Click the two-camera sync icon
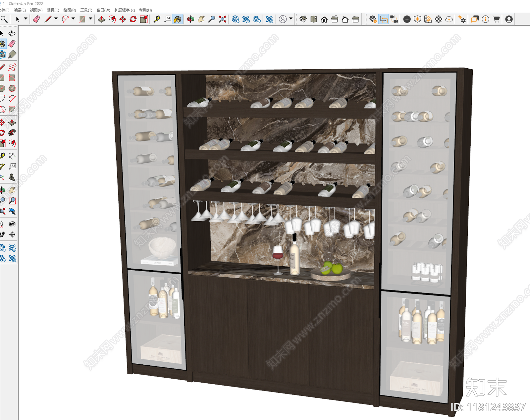Image resolution: width=530 pixels, height=420 pixels. (394, 19)
